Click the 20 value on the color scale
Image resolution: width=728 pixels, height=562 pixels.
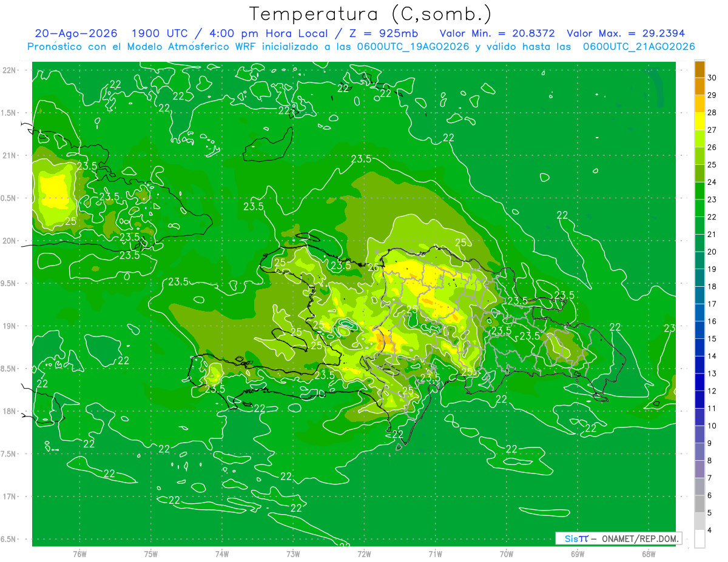tap(712, 252)
